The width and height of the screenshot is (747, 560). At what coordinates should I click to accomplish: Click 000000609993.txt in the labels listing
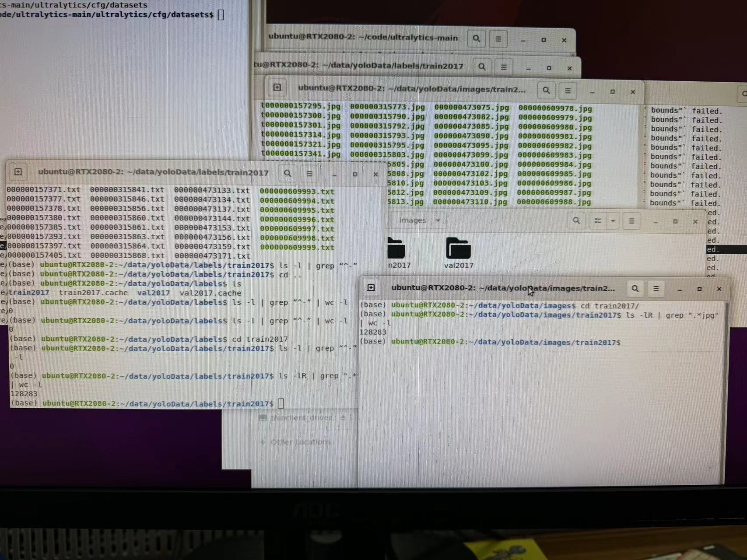[x=297, y=192]
